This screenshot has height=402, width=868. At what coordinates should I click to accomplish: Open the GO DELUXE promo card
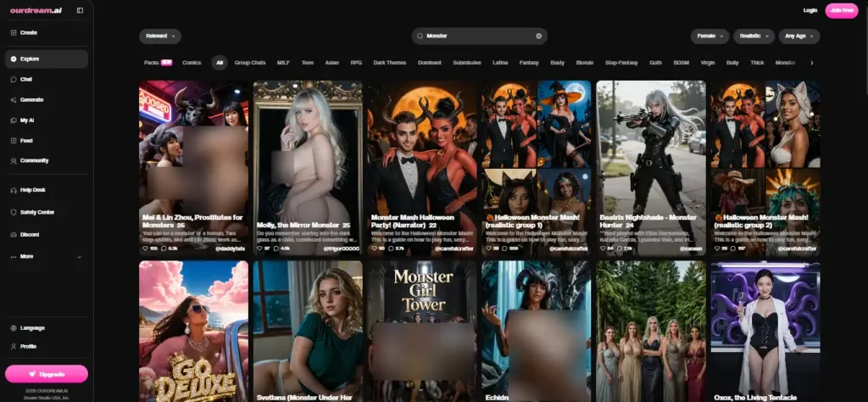(194, 331)
